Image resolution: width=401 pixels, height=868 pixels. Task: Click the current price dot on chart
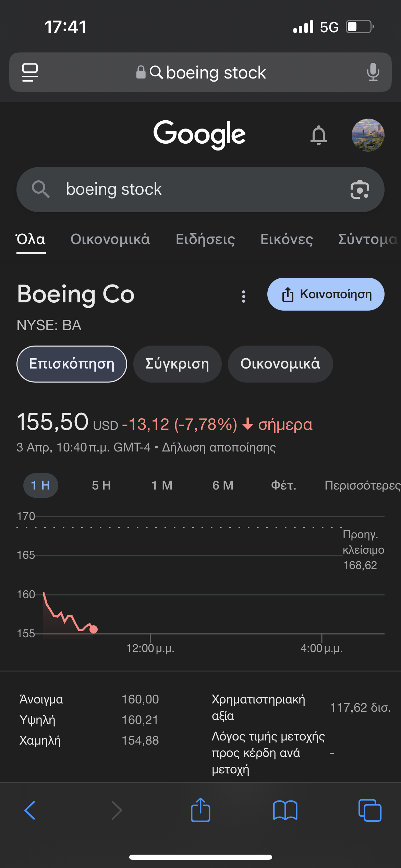93,629
